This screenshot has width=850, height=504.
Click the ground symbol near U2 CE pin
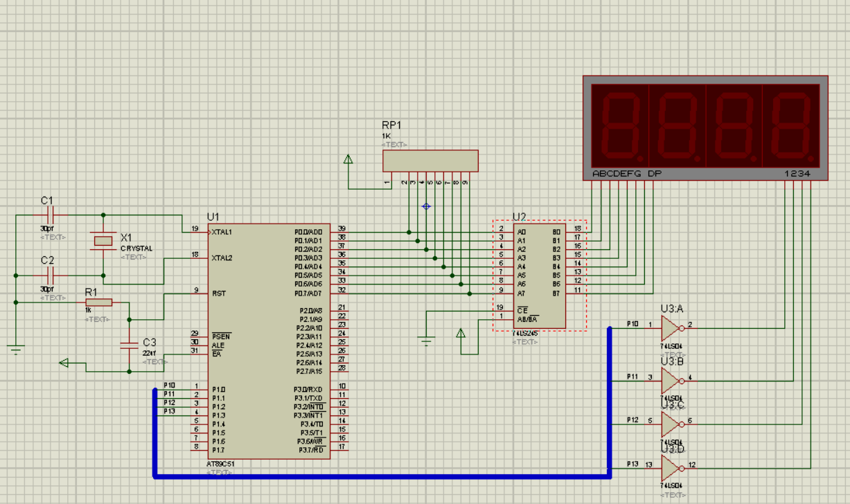coord(427,340)
